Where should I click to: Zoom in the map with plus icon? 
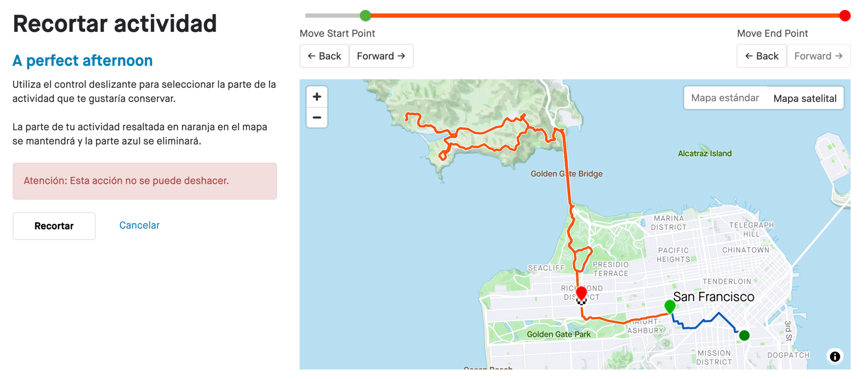click(x=316, y=97)
